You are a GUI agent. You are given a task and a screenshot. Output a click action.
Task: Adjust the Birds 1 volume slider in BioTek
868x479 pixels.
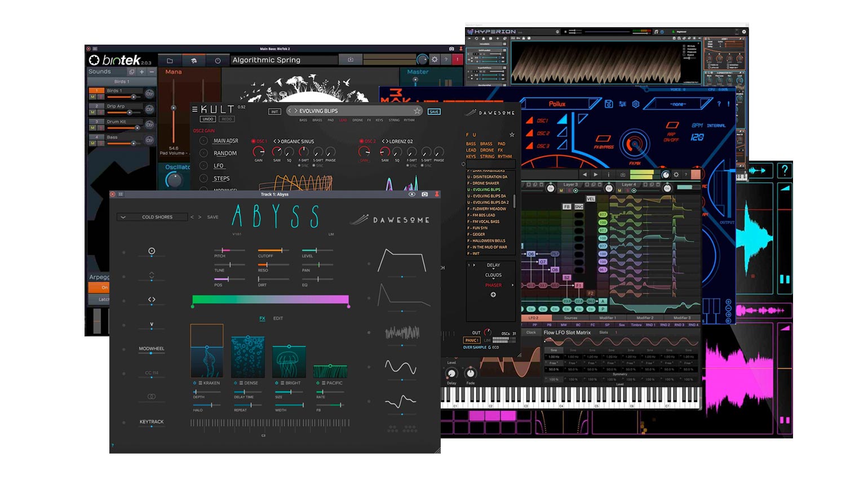click(x=123, y=97)
